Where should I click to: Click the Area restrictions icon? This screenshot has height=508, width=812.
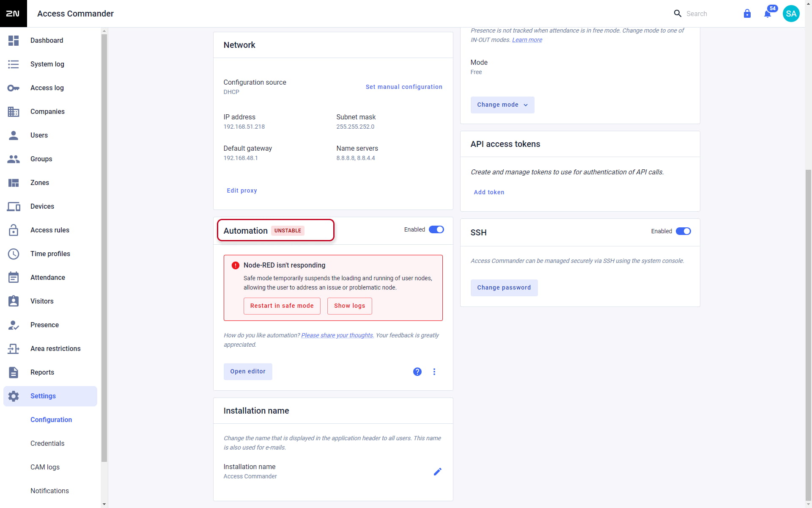pos(14,349)
